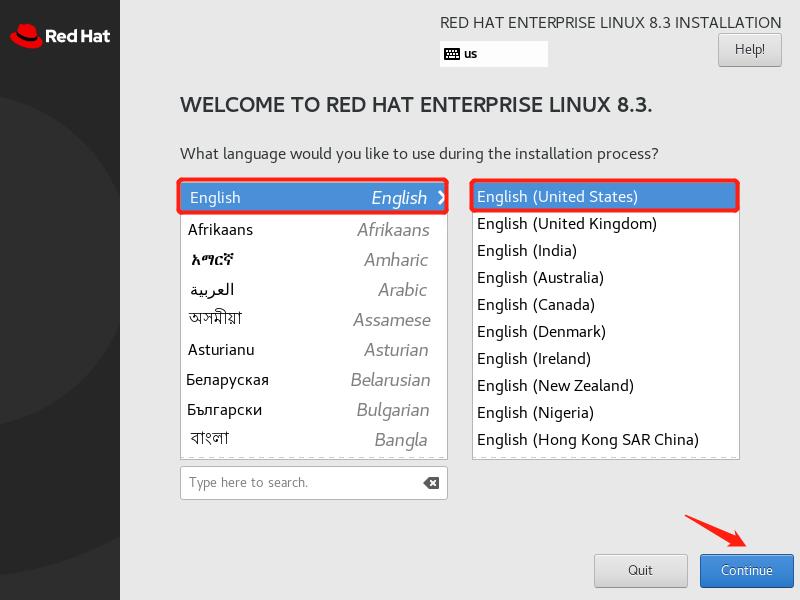Screen dimensions: 800x600
Task: Select the Bangla language option
Action: [x=300, y=439]
